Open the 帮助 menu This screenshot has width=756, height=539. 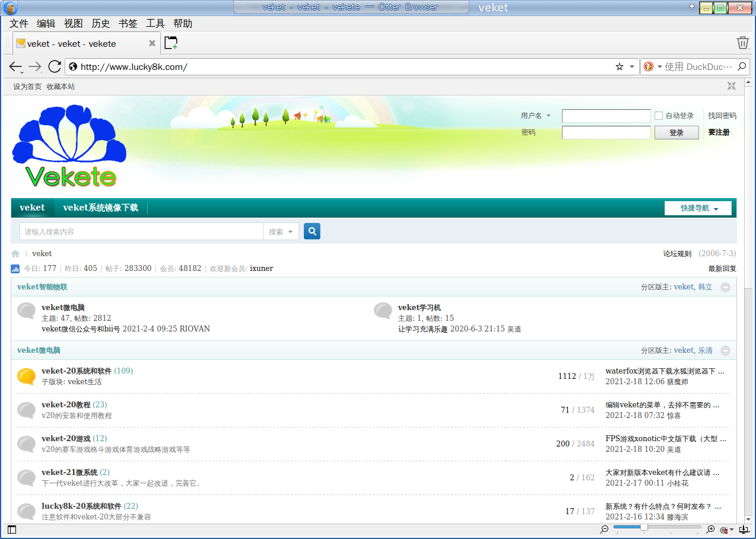[x=183, y=24]
